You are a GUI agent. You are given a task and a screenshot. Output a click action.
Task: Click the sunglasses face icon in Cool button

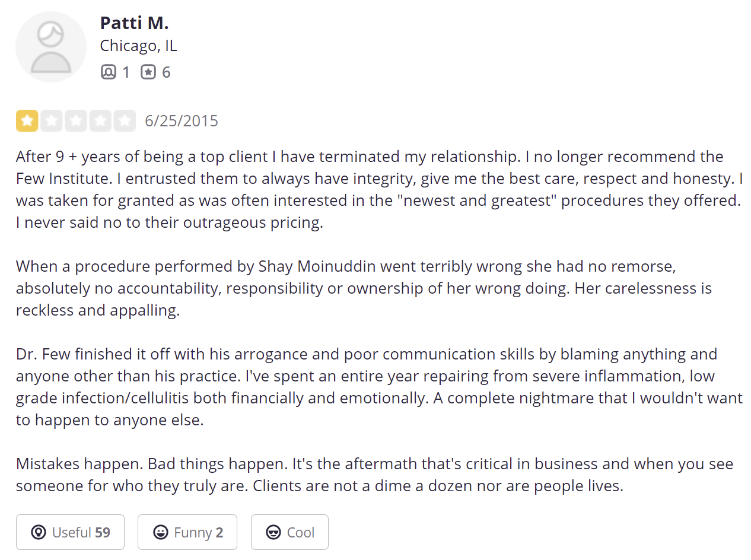tap(273, 532)
